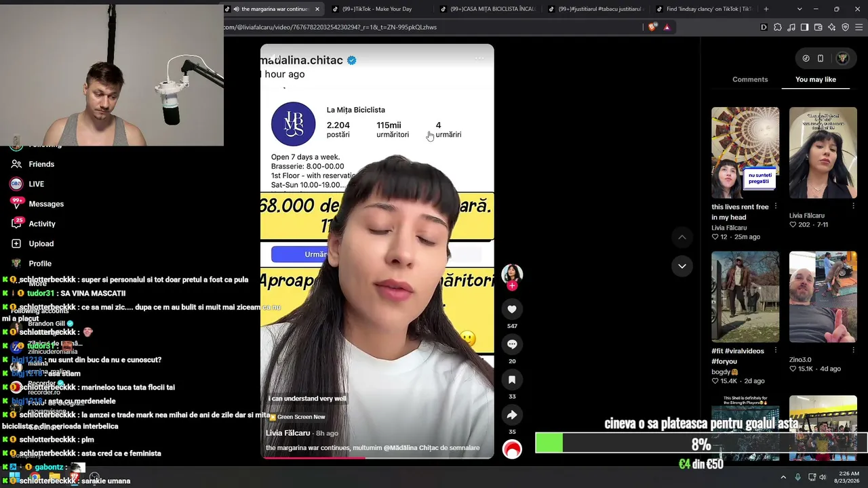
Task: Follow the creator via the red plus badge
Action: click(512, 286)
